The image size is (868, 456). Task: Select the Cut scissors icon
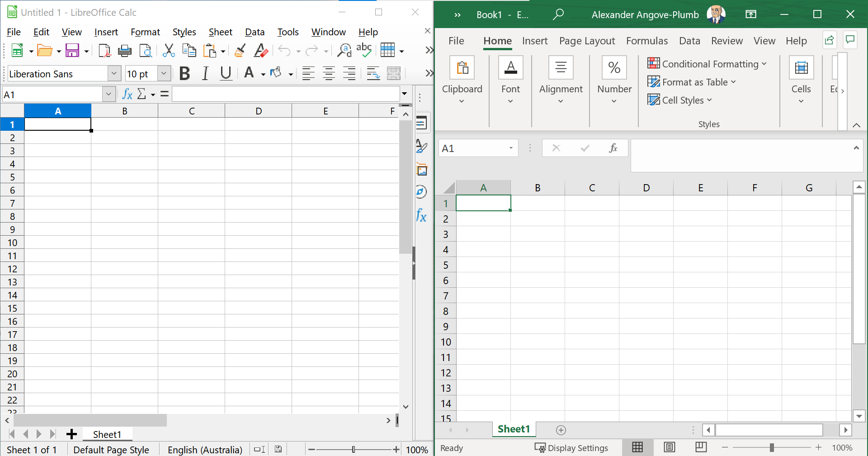click(169, 51)
